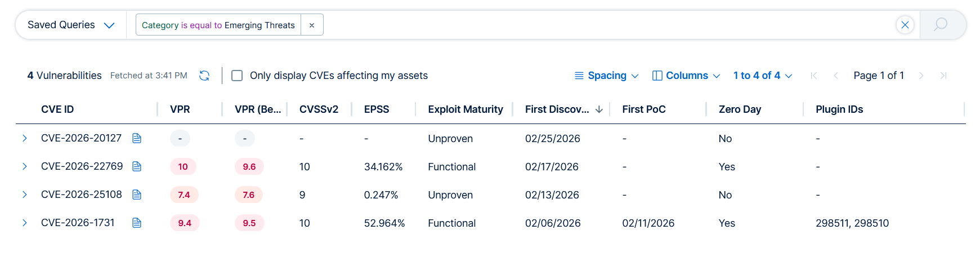The image size is (980, 256).
Task: Clear the search query with the circled X
Action: coord(905,25)
